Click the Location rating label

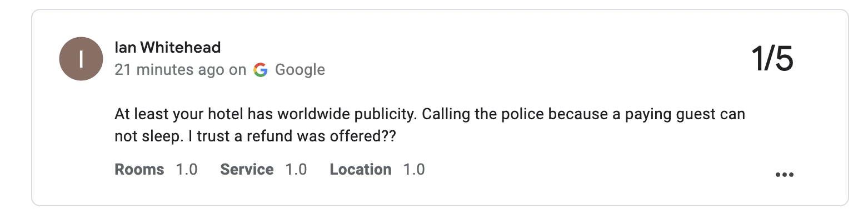(x=361, y=169)
